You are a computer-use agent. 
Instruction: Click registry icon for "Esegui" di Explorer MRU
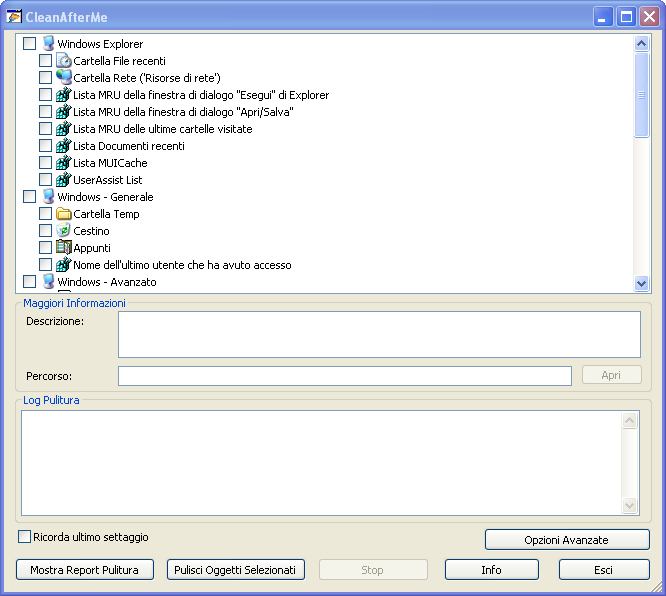(64, 94)
